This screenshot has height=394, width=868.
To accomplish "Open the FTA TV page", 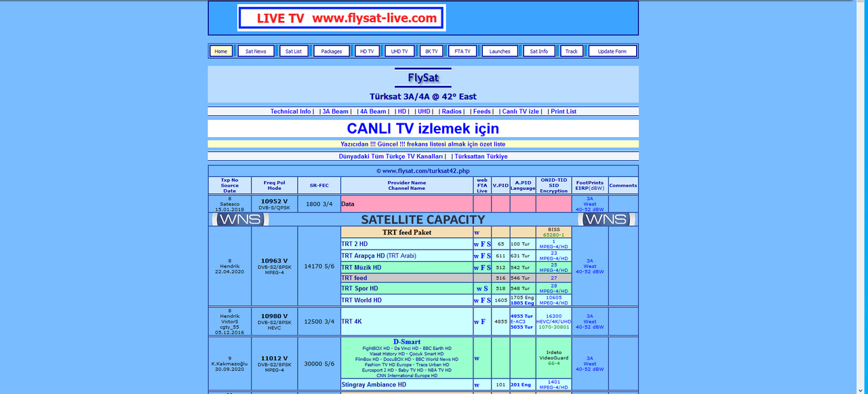I will coord(462,51).
